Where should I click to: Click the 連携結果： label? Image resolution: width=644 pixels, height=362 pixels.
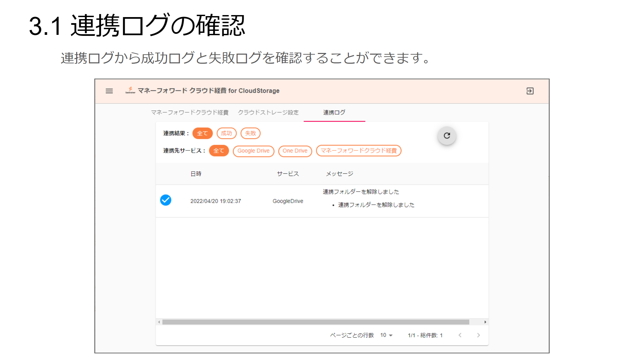pos(176,133)
